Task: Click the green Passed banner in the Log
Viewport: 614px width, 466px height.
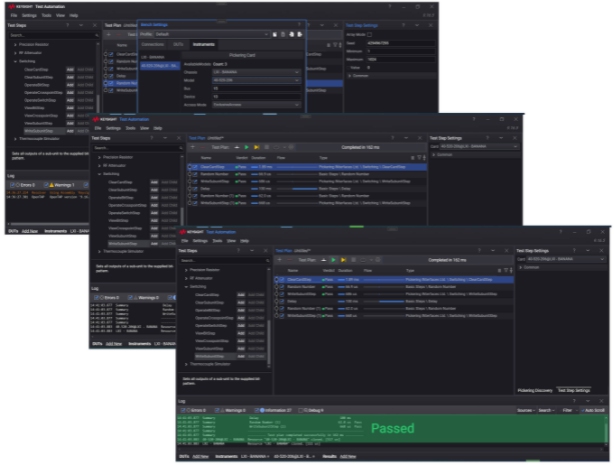Action: click(x=392, y=428)
